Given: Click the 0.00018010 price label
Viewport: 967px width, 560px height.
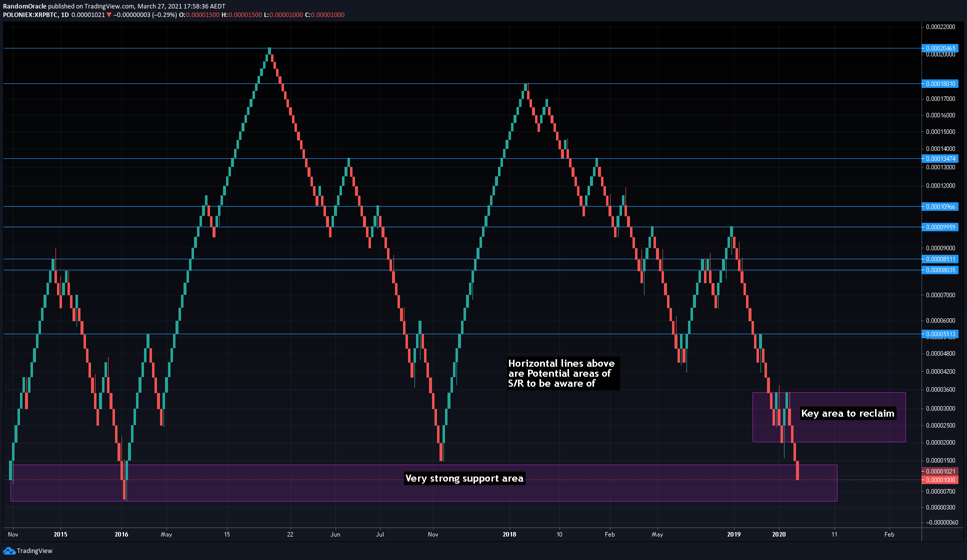Looking at the screenshot, I should (x=940, y=84).
